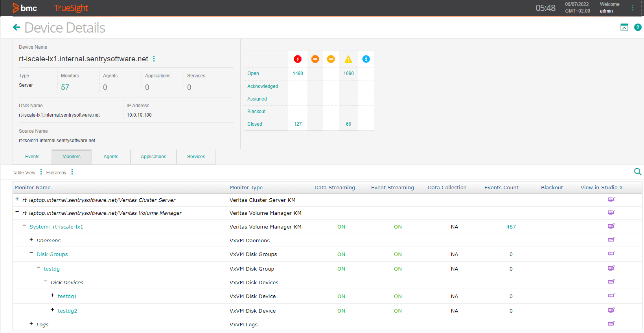
Task: Open the search magnifier above monitor table
Action: tap(638, 172)
